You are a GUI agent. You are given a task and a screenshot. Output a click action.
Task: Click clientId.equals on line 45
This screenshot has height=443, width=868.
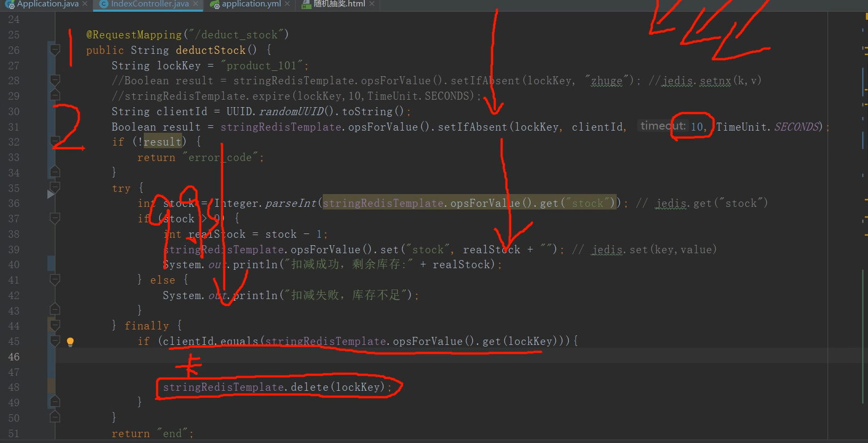click(x=210, y=341)
